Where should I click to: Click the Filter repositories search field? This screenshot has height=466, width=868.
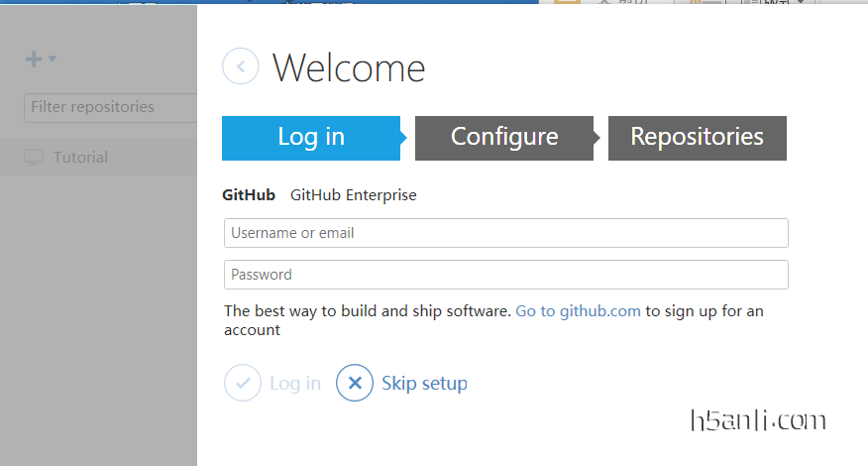pos(111,107)
